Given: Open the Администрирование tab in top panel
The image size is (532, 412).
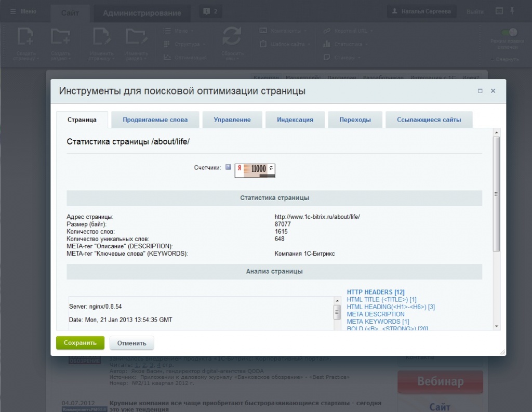Looking at the screenshot, I should (142, 13).
